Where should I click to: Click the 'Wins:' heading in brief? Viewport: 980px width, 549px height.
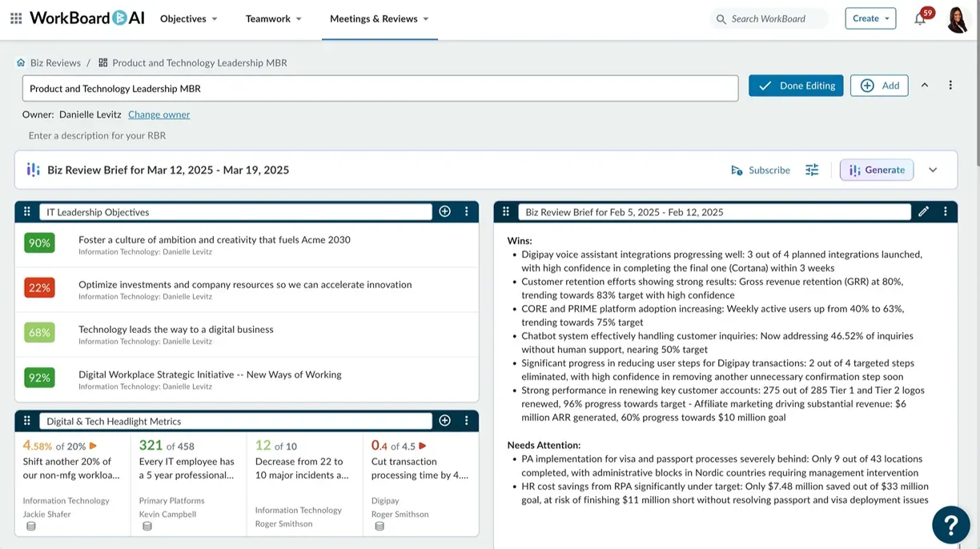click(x=520, y=240)
